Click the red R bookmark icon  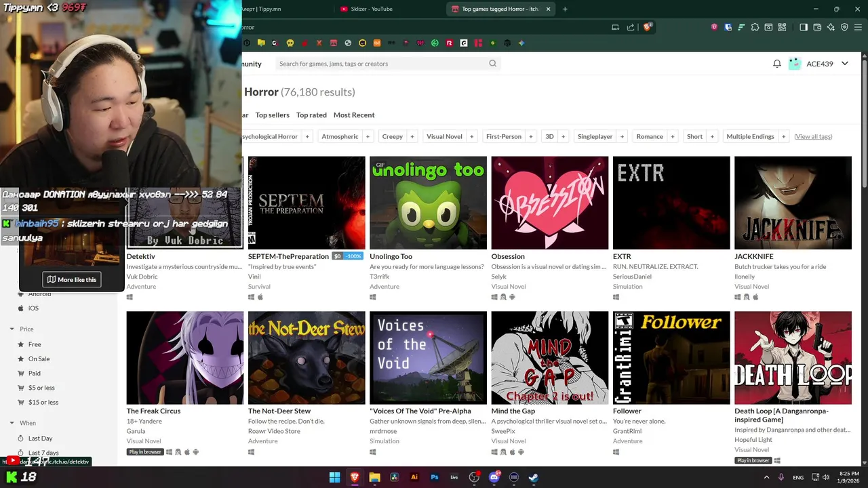pyautogui.click(x=449, y=43)
